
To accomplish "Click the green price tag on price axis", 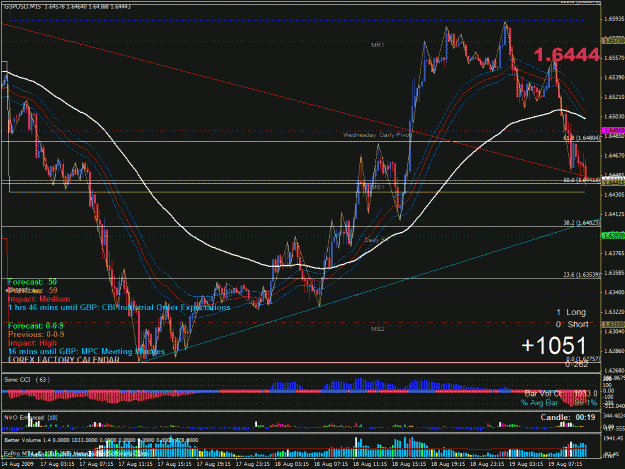I will pyautogui.click(x=613, y=236).
